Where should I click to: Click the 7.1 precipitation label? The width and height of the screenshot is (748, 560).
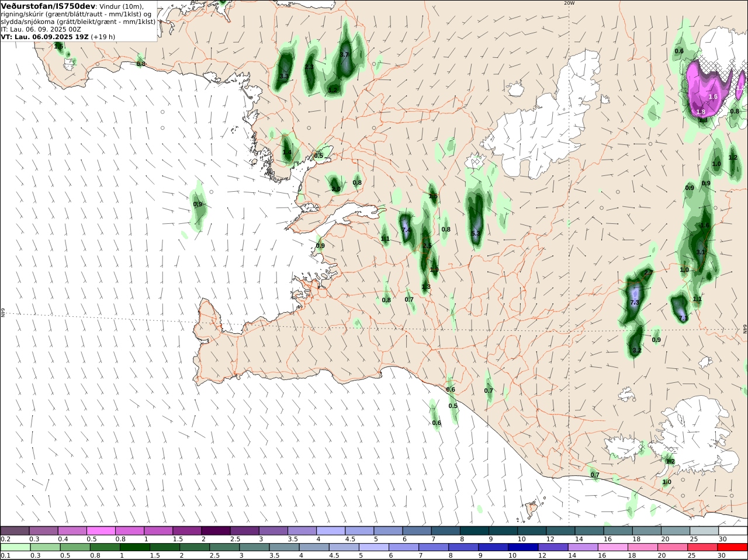point(683,318)
